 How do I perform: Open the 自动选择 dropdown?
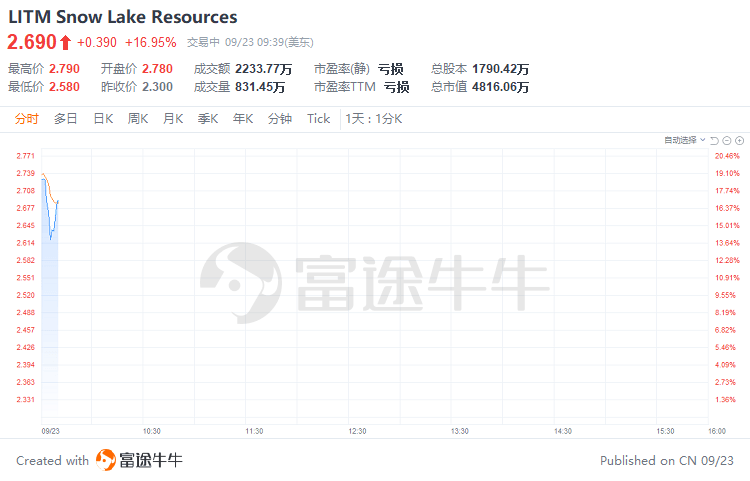tap(684, 140)
